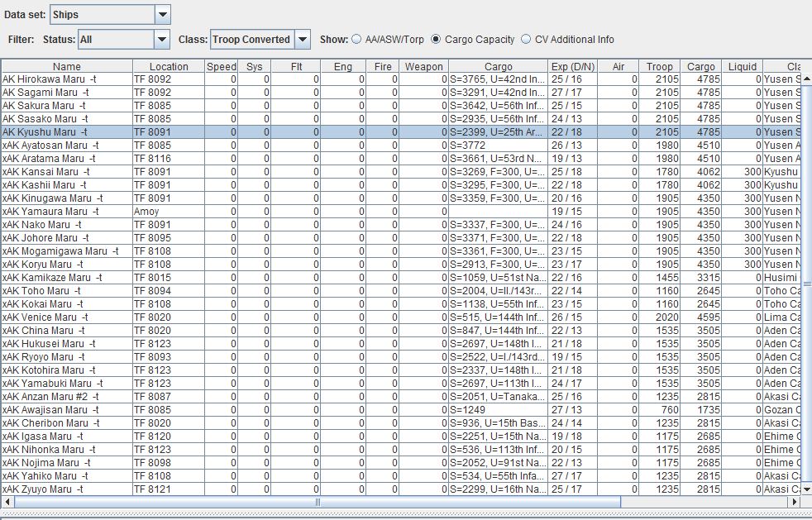
Task: Sort table by Speed column header
Action: click(221, 66)
